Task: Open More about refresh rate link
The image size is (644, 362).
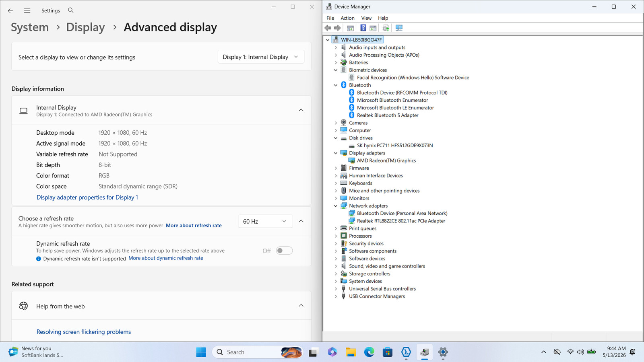Action: point(194,226)
